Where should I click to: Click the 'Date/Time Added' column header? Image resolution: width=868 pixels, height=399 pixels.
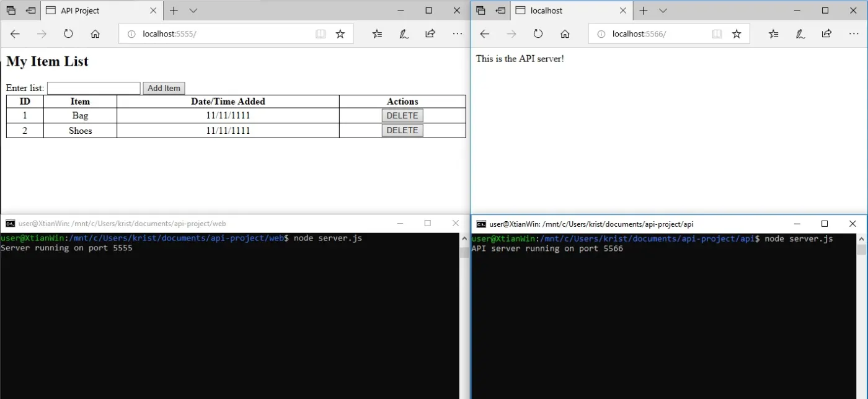(228, 102)
